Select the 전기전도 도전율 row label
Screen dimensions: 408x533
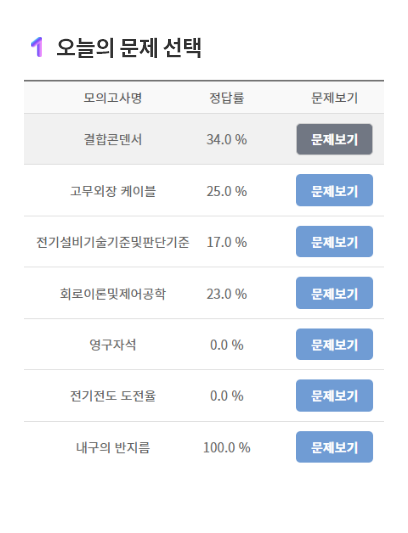coord(113,396)
